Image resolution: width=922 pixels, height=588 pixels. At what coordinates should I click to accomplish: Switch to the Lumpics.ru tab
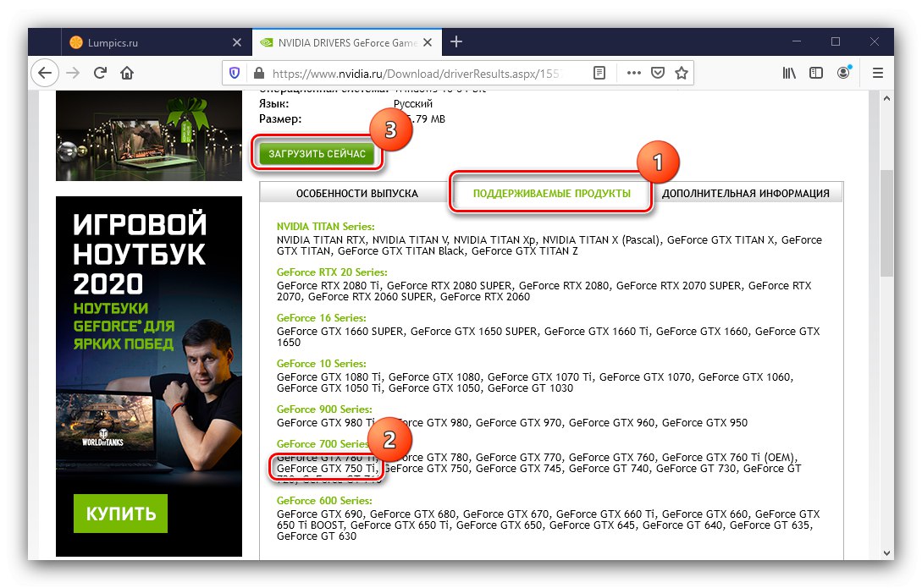point(157,42)
